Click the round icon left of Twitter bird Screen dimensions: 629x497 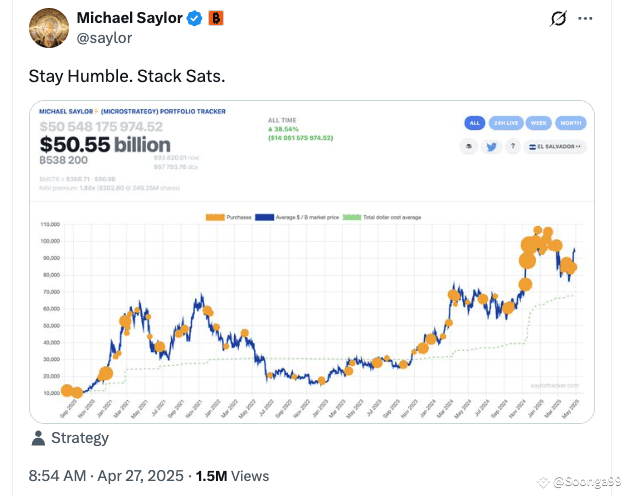[x=469, y=146]
